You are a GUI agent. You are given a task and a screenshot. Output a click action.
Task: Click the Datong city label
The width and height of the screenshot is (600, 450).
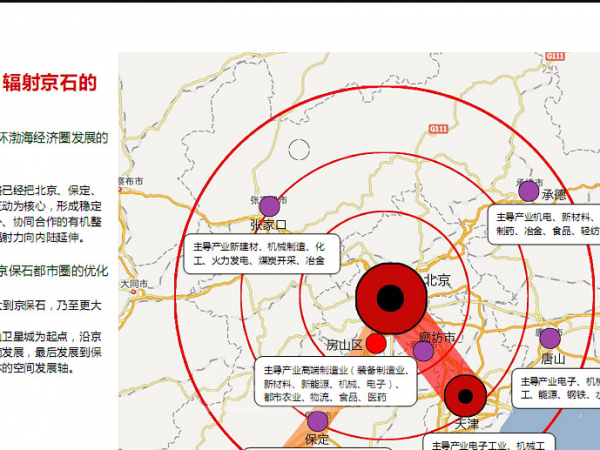pos(134,284)
